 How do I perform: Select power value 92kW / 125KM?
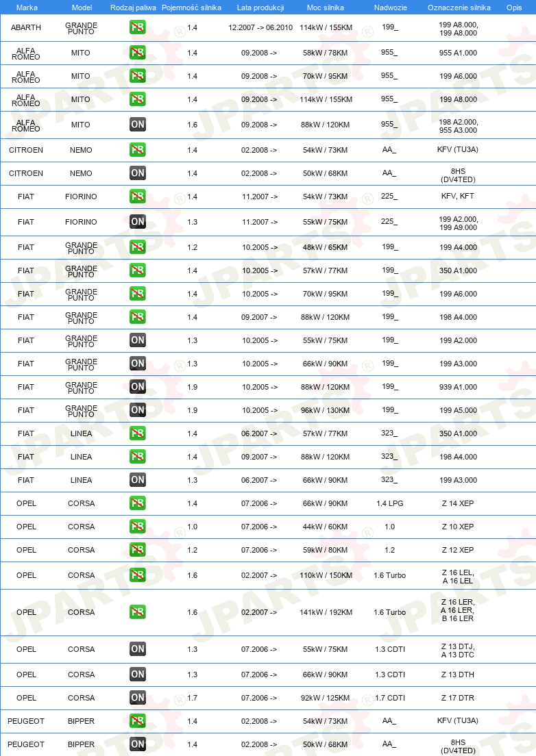click(325, 697)
